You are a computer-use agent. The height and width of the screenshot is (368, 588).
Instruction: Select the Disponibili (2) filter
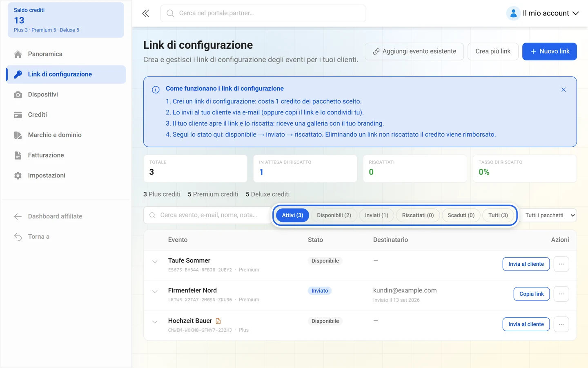coord(334,215)
